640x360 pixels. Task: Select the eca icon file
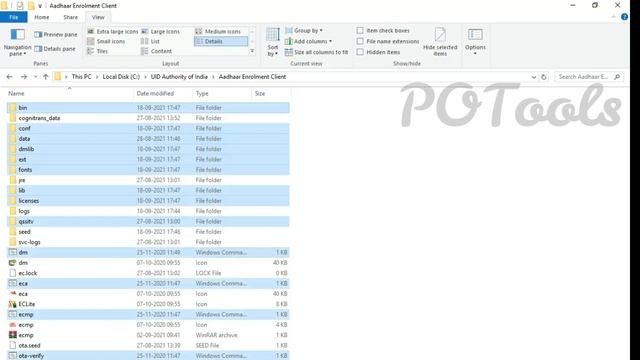point(148,294)
